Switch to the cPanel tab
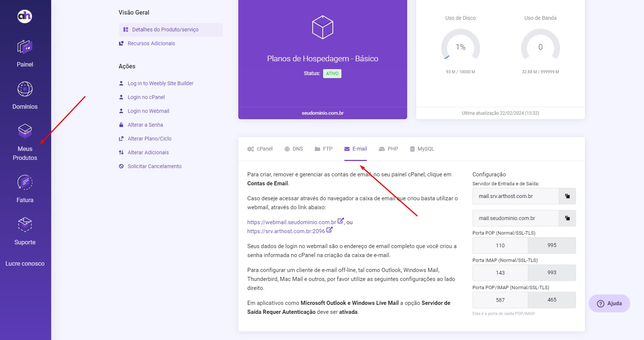 point(260,149)
